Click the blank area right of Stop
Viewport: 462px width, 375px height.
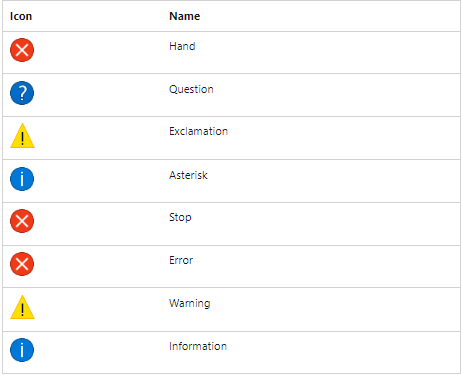(x=326, y=223)
